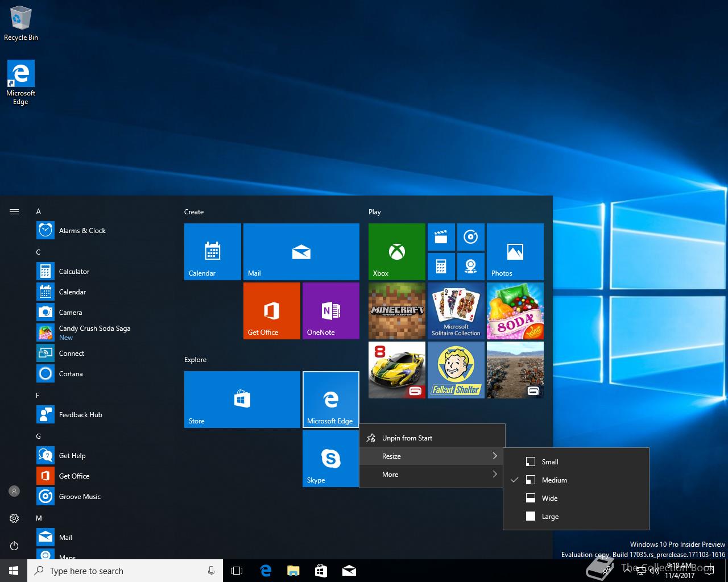Open the Groove Music small tile
The width and height of the screenshot is (728, 582).
click(471, 237)
